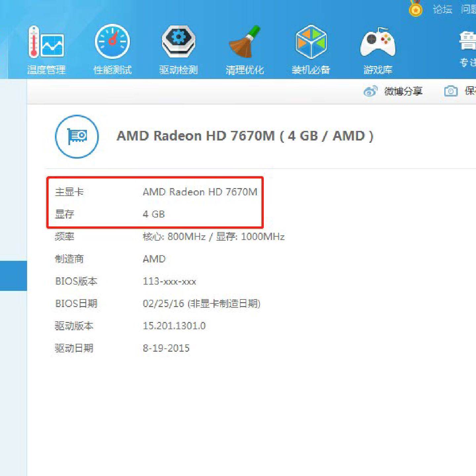This screenshot has width=476, height=476.
Task: Click the 显存 row label
Action: (x=64, y=214)
